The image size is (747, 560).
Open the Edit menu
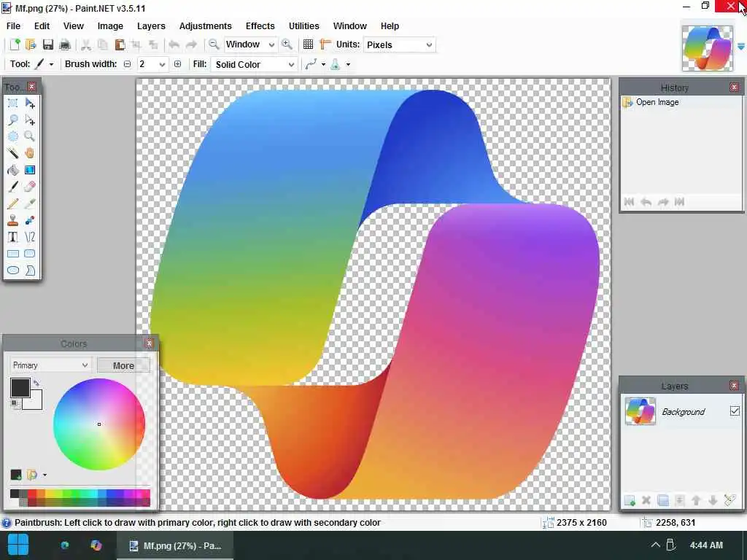[x=42, y=26]
